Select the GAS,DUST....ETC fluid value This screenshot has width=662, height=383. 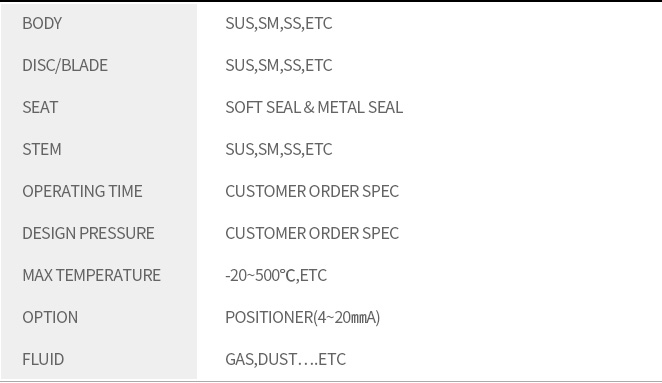(285, 359)
